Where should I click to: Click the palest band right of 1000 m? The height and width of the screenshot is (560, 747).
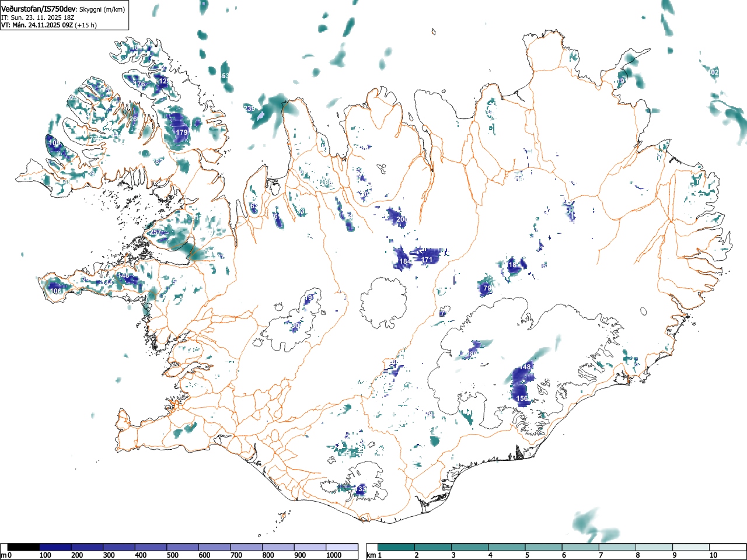pos(342,547)
